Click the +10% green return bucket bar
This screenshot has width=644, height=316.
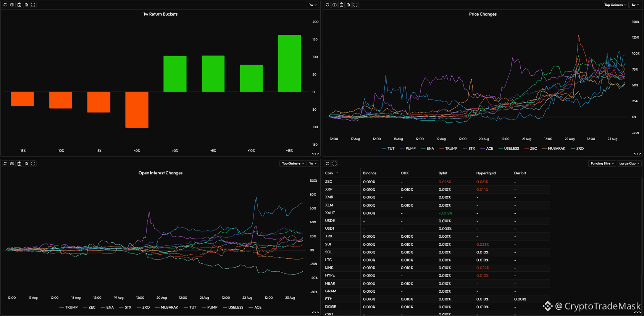coord(251,78)
